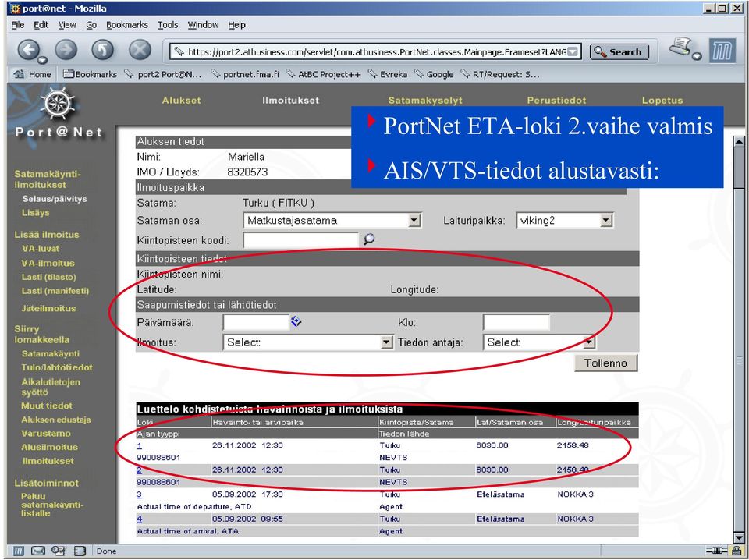
Task: Open the Edit menu
Action: click(x=41, y=25)
